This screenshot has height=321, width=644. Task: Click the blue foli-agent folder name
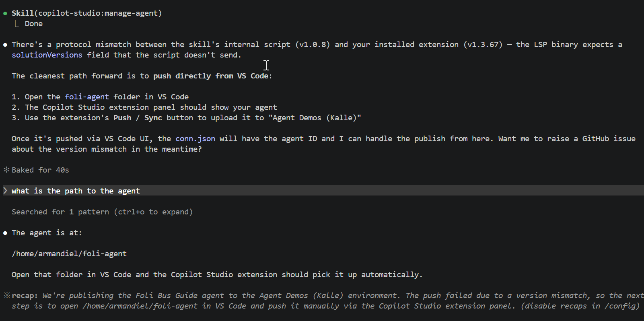point(87,97)
